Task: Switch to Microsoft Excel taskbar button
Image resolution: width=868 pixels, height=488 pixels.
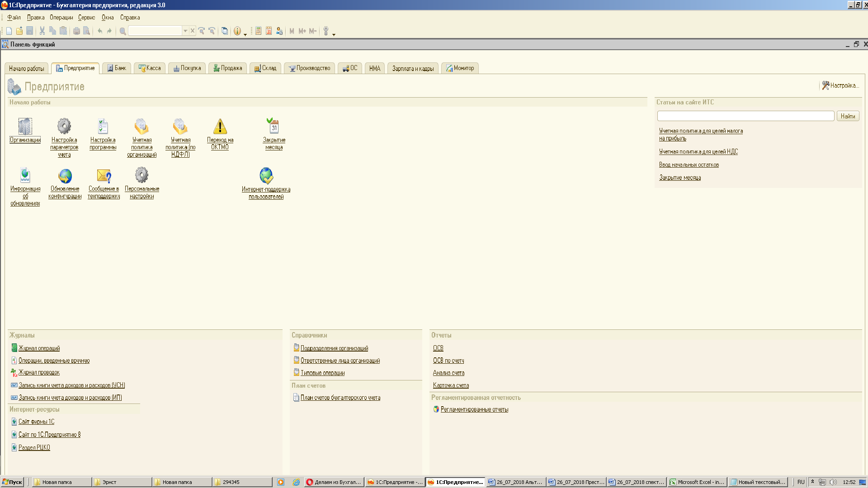Action: tap(698, 482)
